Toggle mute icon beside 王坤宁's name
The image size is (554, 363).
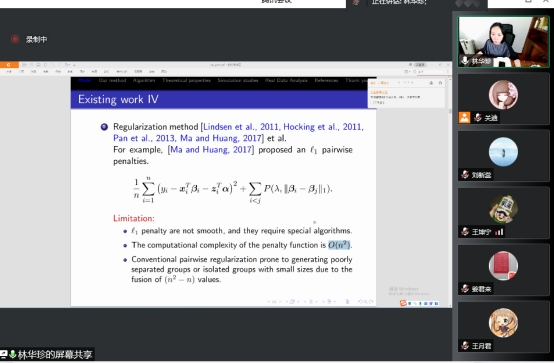point(465,232)
